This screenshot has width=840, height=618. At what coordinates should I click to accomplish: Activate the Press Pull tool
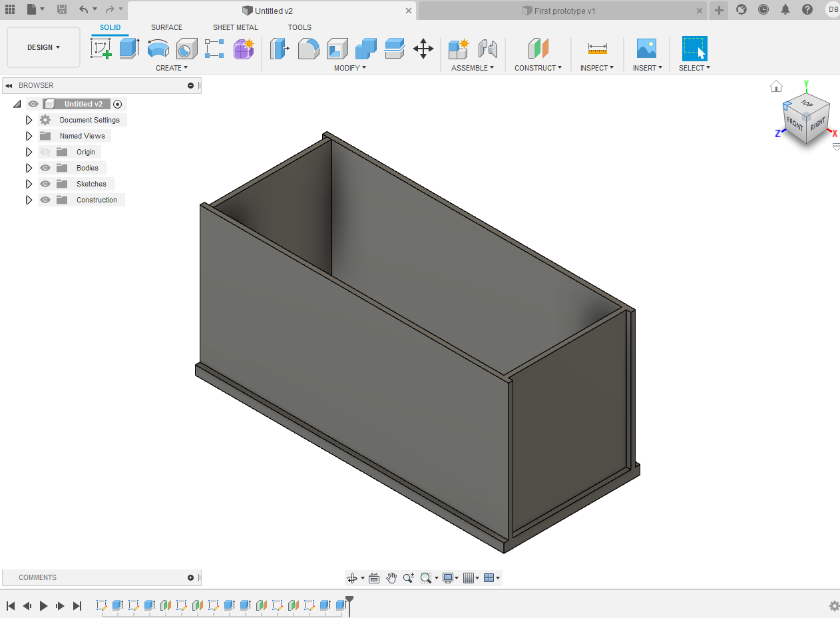click(280, 49)
